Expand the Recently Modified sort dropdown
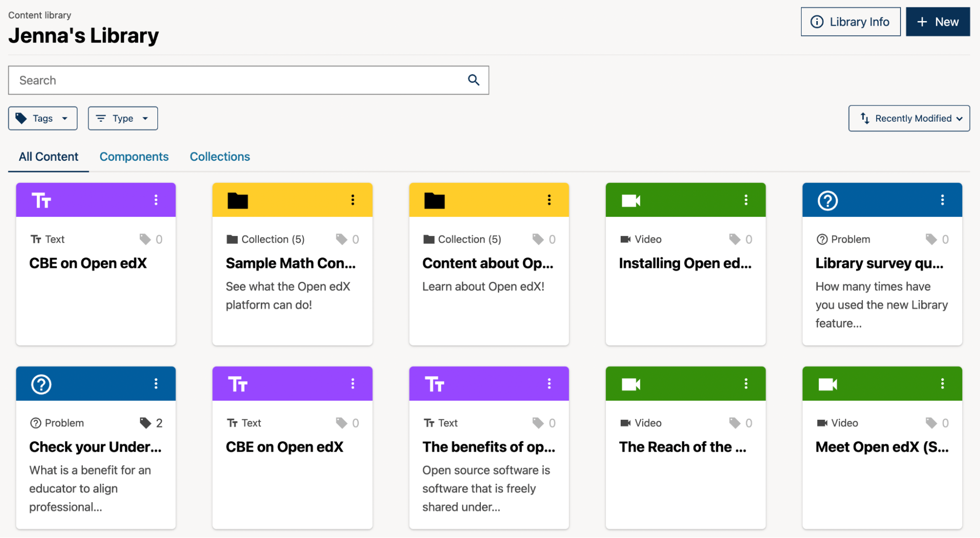This screenshot has width=980, height=538. click(908, 118)
